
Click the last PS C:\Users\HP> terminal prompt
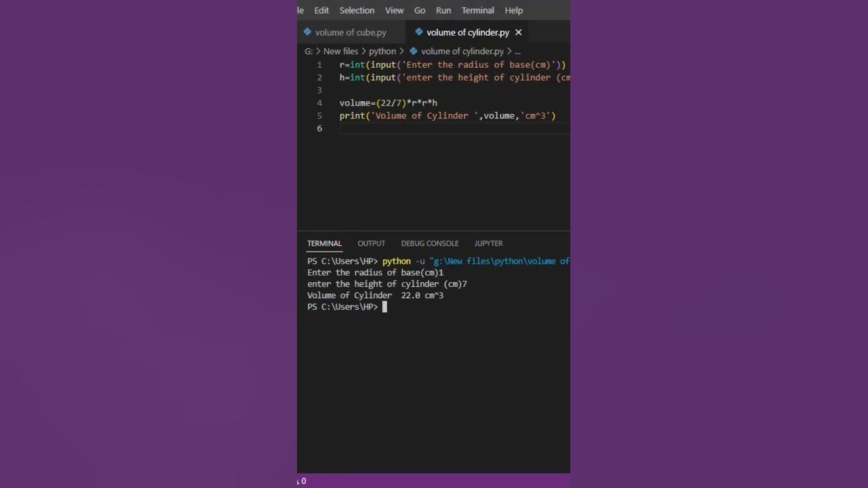[342, 307]
